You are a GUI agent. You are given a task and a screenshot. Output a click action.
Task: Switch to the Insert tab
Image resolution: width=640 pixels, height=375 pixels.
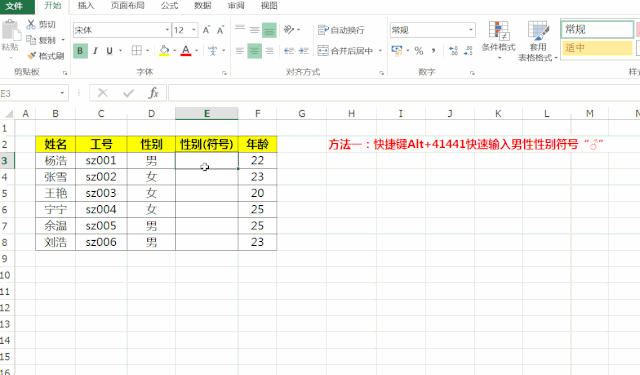click(x=86, y=6)
